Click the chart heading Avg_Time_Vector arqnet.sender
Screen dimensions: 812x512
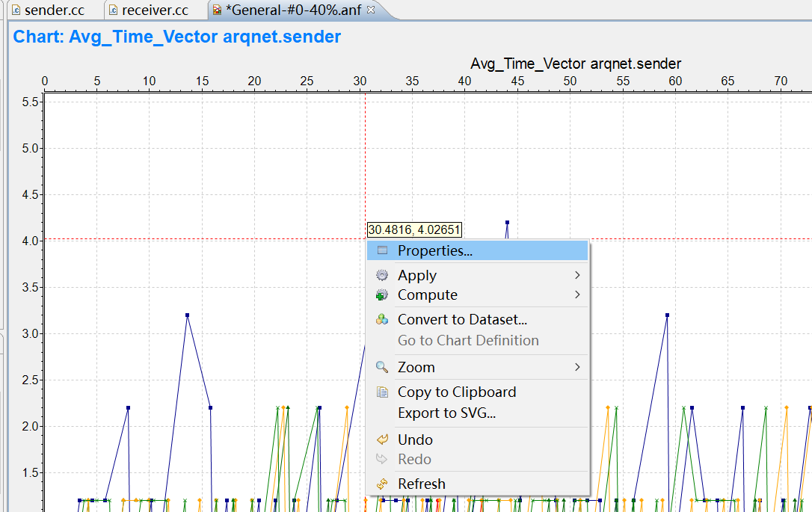(177, 37)
